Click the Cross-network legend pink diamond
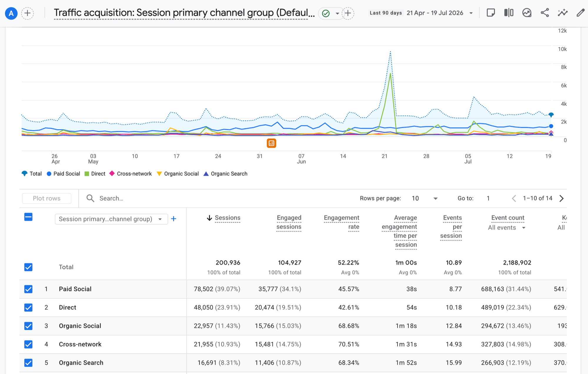Viewport: 588px width, 374px height. [x=112, y=173]
